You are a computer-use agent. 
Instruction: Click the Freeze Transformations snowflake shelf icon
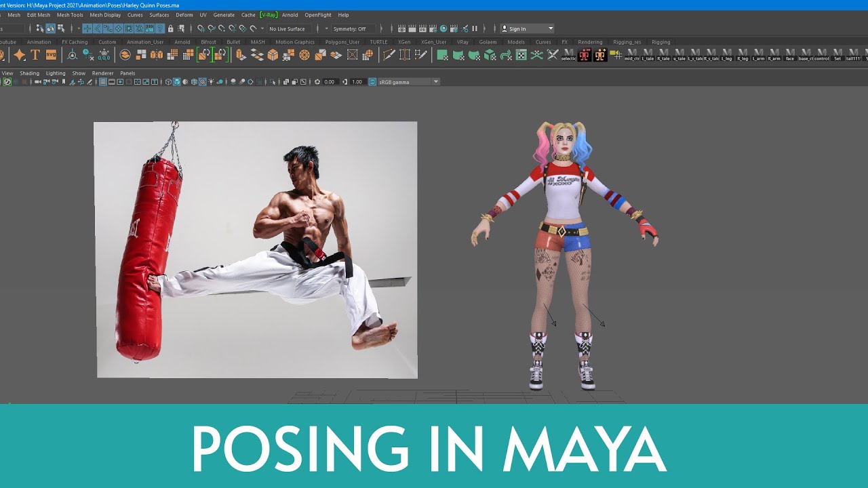pos(104,55)
